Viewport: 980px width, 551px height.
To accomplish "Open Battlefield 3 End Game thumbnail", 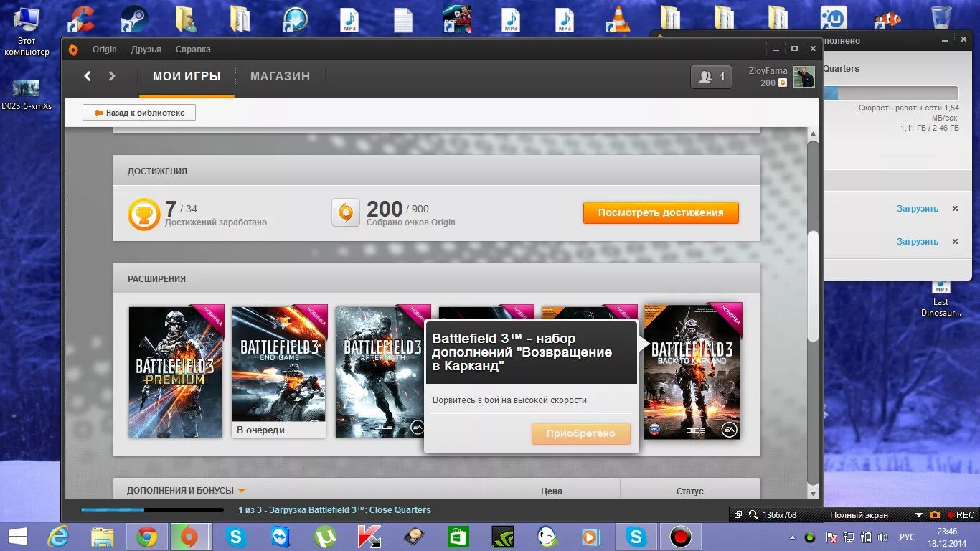I will tap(279, 364).
